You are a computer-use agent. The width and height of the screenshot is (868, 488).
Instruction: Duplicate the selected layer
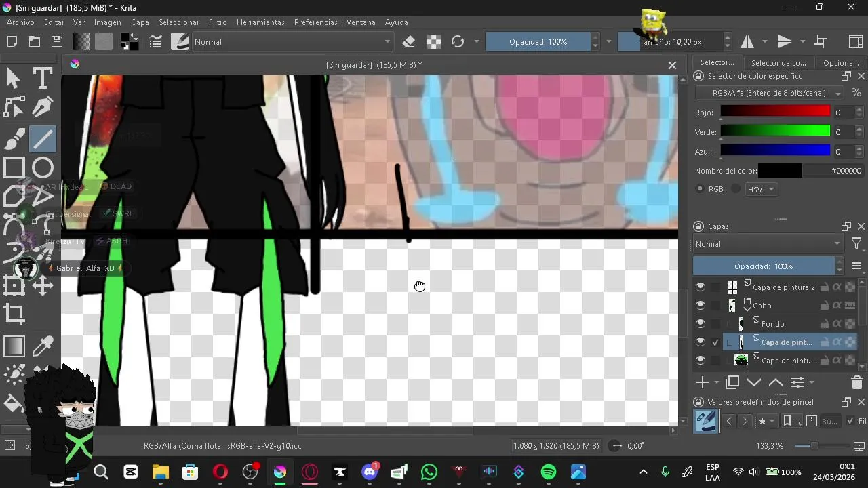[732, 382]
